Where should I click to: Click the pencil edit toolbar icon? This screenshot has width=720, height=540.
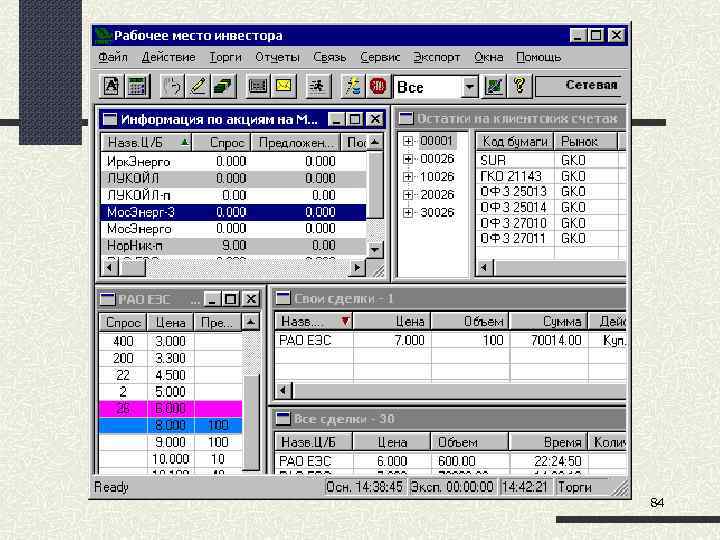(198, 86)
